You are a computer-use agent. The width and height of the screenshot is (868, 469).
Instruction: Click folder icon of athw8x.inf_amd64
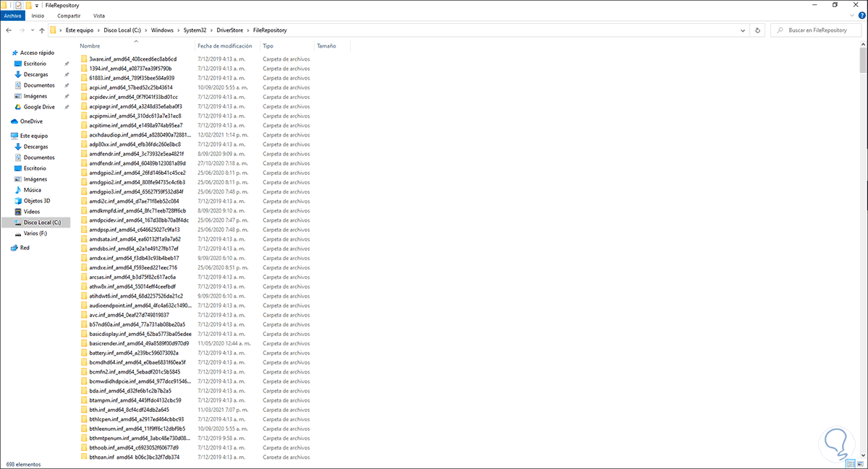83,286
